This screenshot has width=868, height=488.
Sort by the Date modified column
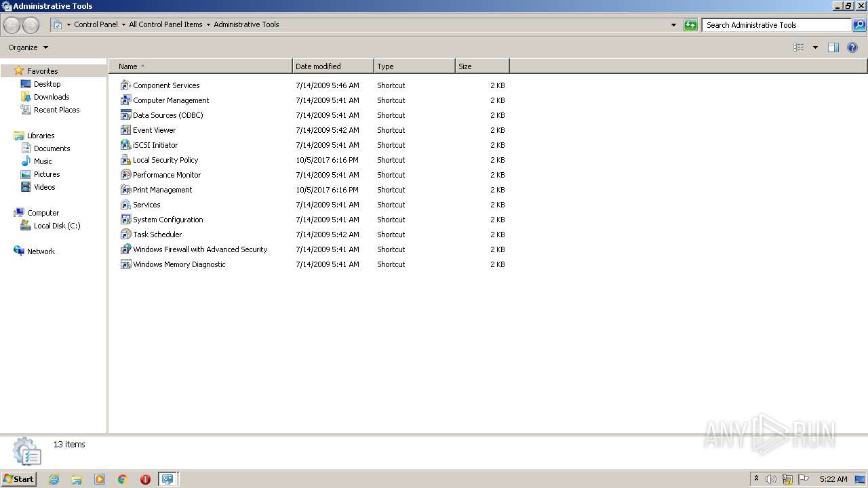tap(333, 66)
